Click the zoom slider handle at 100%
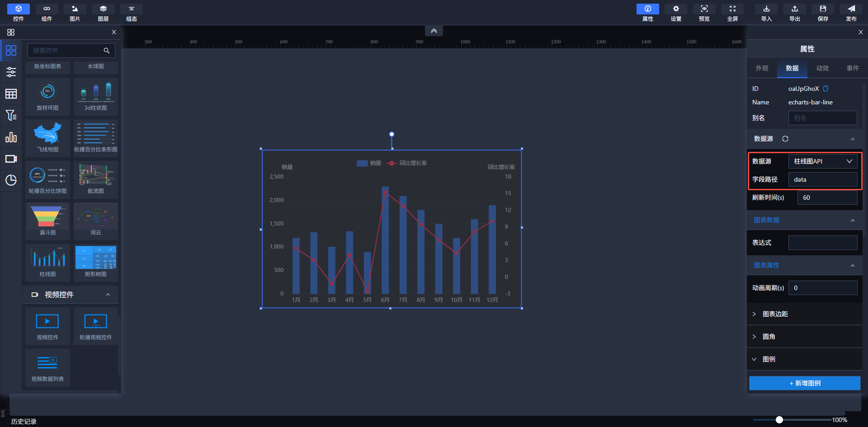Image resolution: width=868 pixels, height=427 pixels. pyautogui.click(x=779, y=420)
